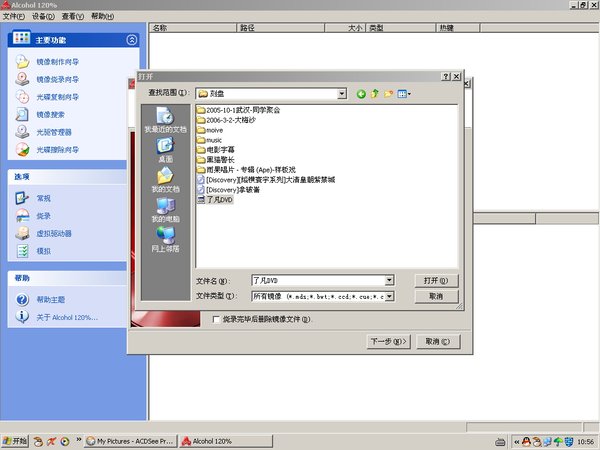Open the 设备(D) menu
This screenshot has height=450, width=600.
pyautogui.click(x=43, y=16)
